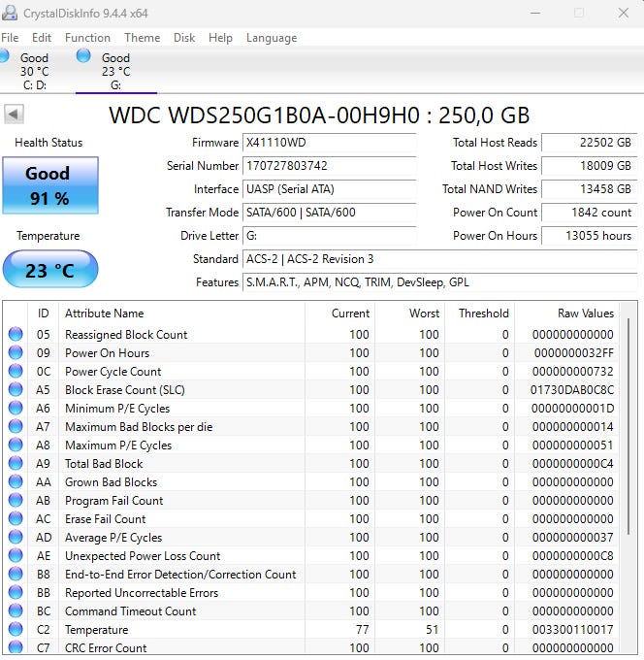The width and height of the screenshot is (644, 660).
Task: Click status orb beside Power On Hours
Action: (16, 353)
